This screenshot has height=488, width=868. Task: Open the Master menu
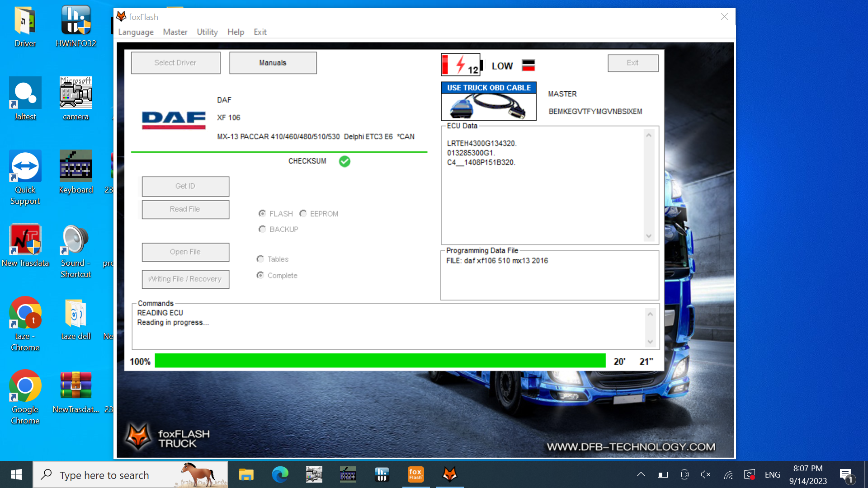click(x=175, y=32)
